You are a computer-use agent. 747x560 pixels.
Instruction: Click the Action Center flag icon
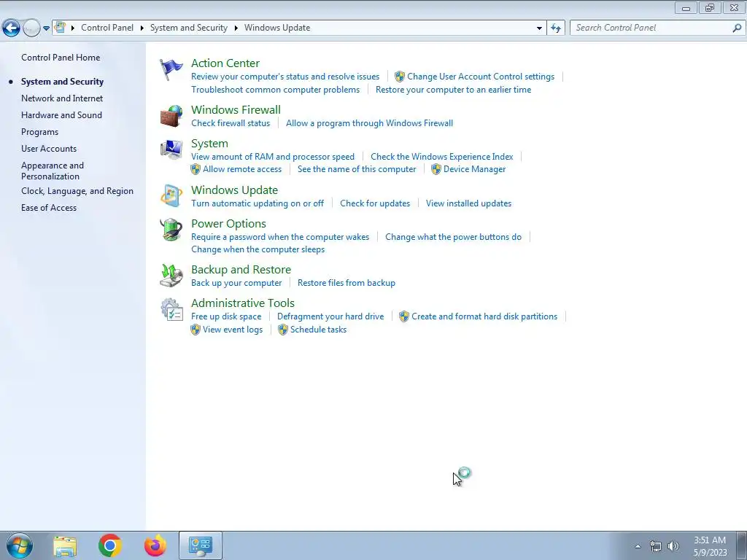tap(171, 69)
